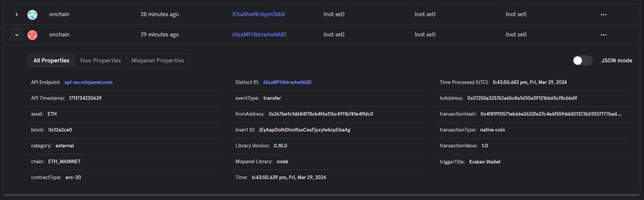Click eventType value transfer

click(x=272, y=98)
